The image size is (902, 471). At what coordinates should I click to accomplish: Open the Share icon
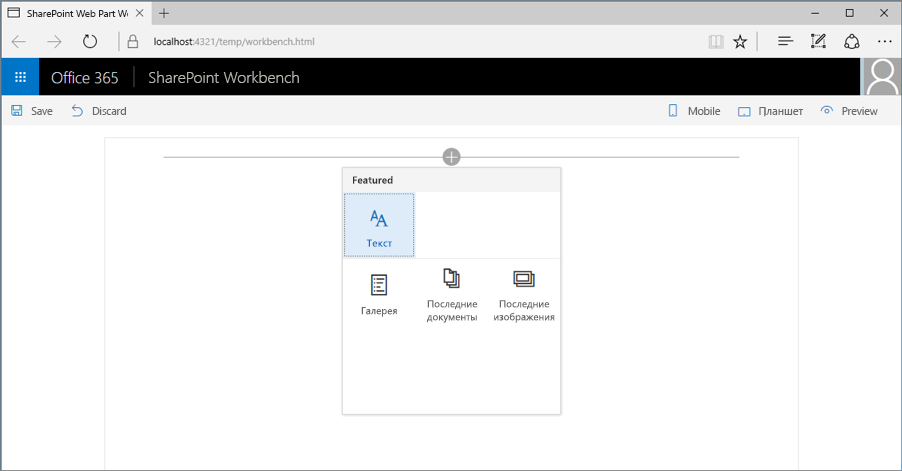[x=852, y=41]
